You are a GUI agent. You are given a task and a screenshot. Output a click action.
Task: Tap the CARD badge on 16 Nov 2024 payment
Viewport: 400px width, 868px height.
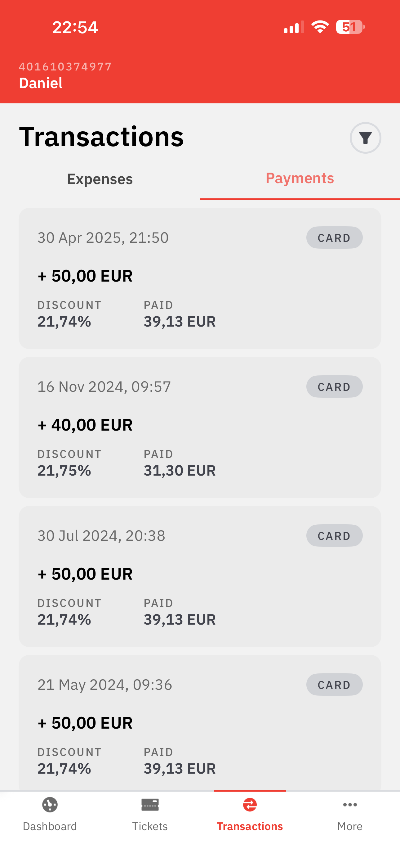[x=334, y=387]
